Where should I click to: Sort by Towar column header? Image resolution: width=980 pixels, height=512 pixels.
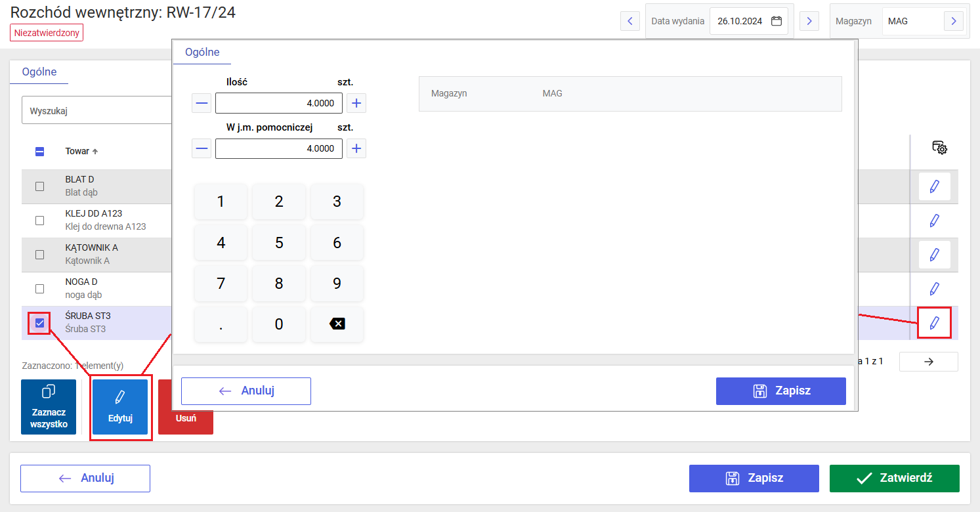tap(81, 151)
